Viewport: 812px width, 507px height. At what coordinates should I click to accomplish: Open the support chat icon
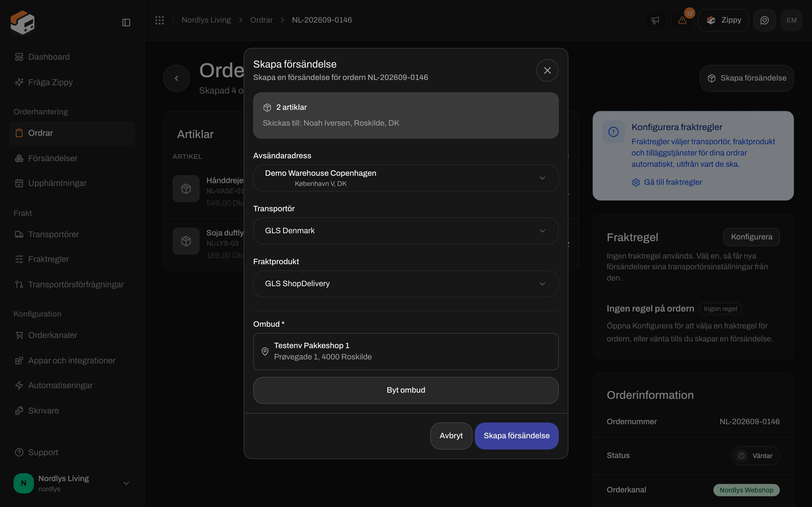point(764,20)
